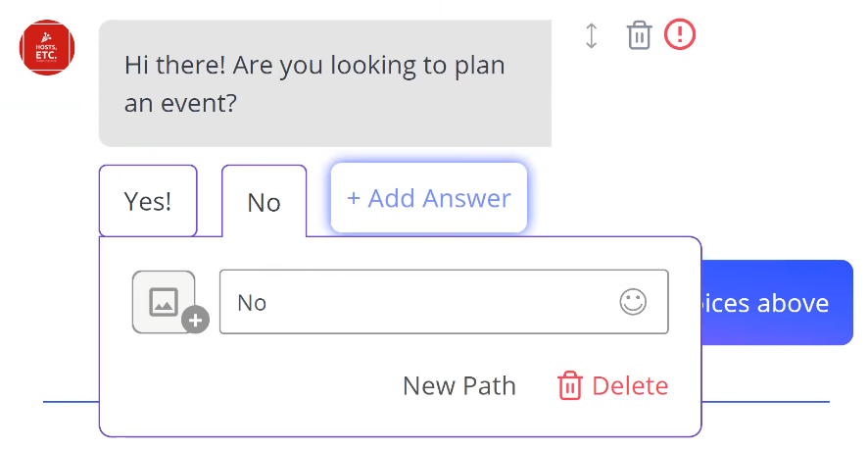Image resolution: width=868 pixels, height=450 pixels.
Task: Click empty space left of New Path
Action: [x=249, y=385]
